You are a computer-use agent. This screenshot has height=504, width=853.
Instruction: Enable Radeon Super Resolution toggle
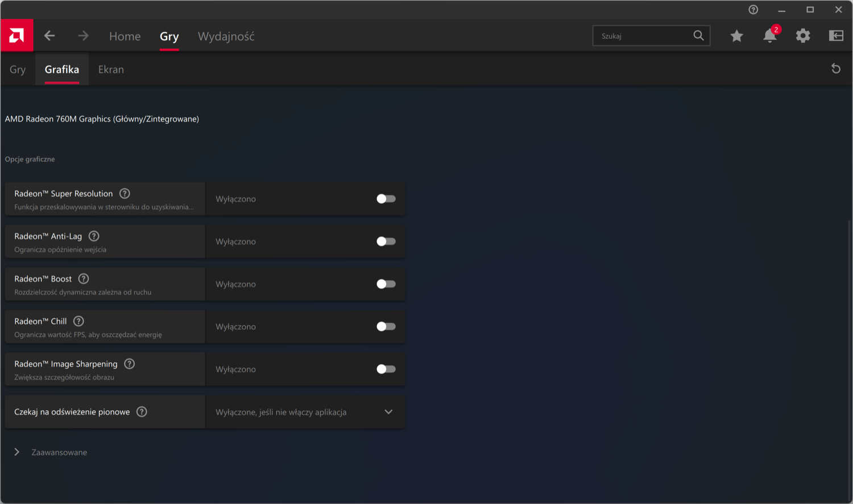pos(386,199)
